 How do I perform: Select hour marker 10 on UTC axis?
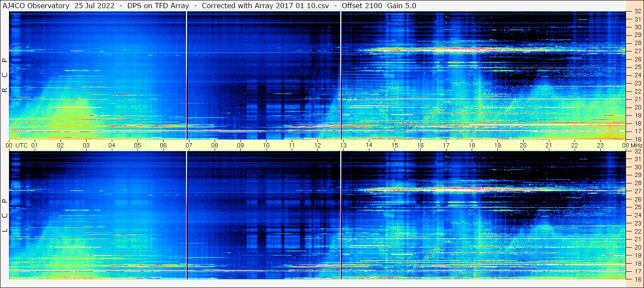266,145
